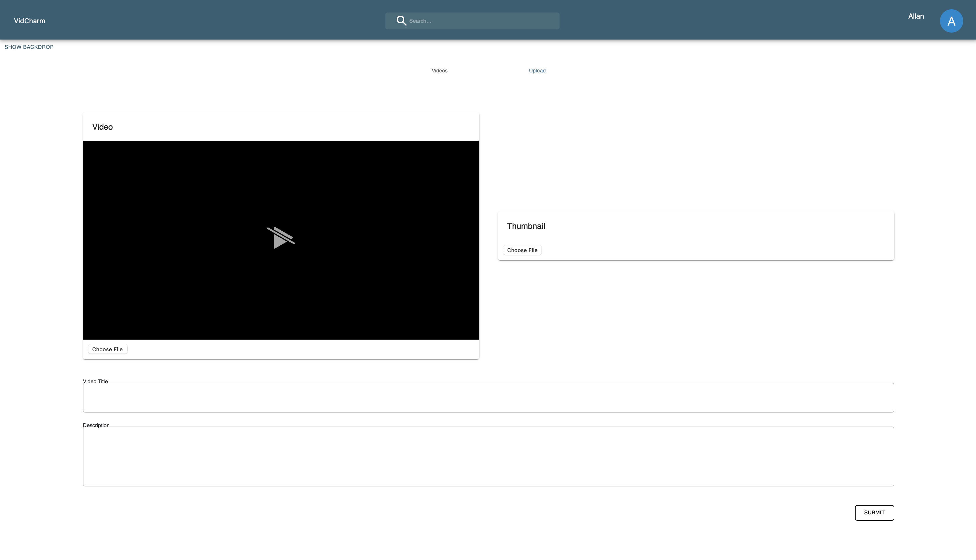This screenshot has width=976, height=560.
Task: Stay on the Upload tab
Action: tap(537, 70)
